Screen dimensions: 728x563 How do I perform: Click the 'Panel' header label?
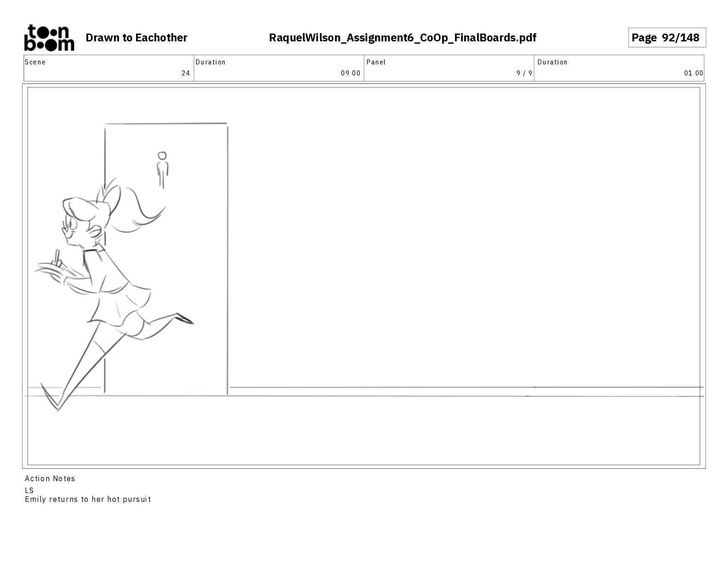(x=376, y=62)
